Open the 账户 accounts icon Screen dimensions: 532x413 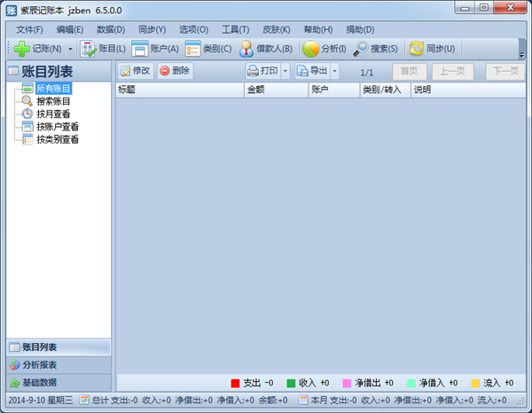pyautogui.click(x=140, y=49)
